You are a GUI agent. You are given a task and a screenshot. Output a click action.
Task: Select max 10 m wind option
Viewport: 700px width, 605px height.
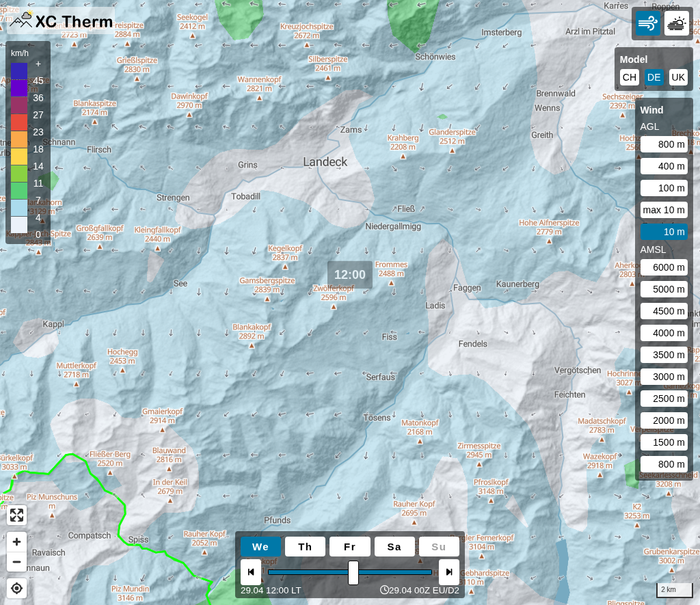tap(664, 210)
